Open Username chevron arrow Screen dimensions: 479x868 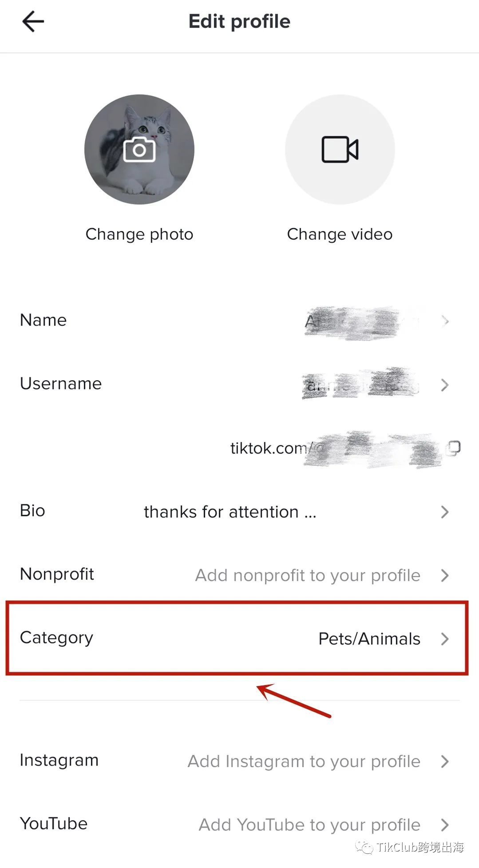point(445,384)
